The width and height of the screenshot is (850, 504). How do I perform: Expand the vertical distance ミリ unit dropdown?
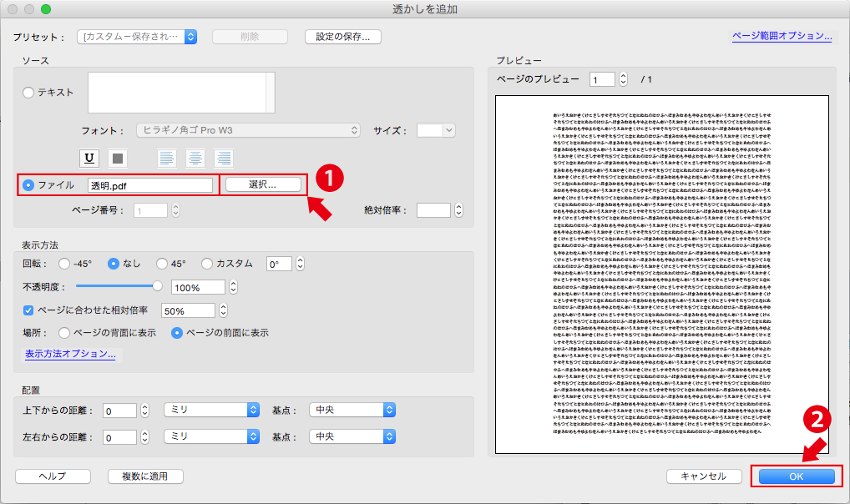[x=211, y=410]
